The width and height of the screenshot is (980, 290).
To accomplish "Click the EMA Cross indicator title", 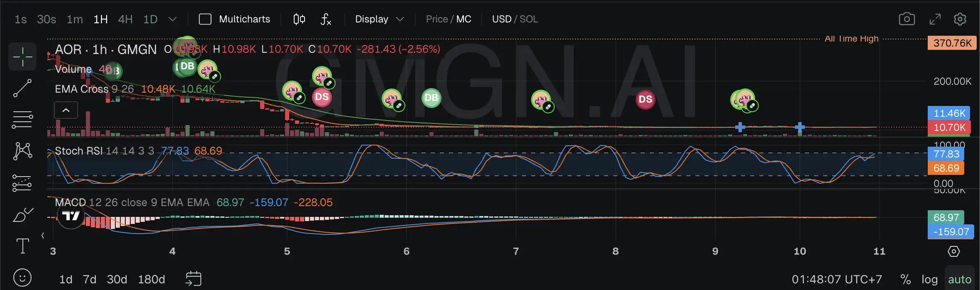I will [x=82, y=89].
